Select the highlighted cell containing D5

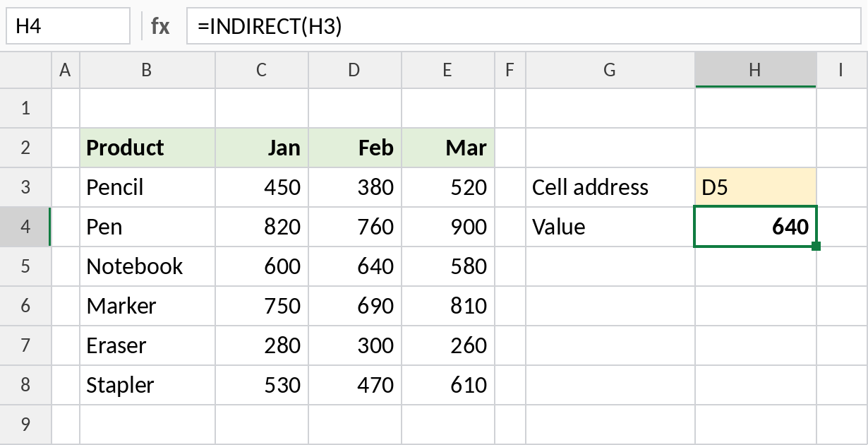[756, 187]
